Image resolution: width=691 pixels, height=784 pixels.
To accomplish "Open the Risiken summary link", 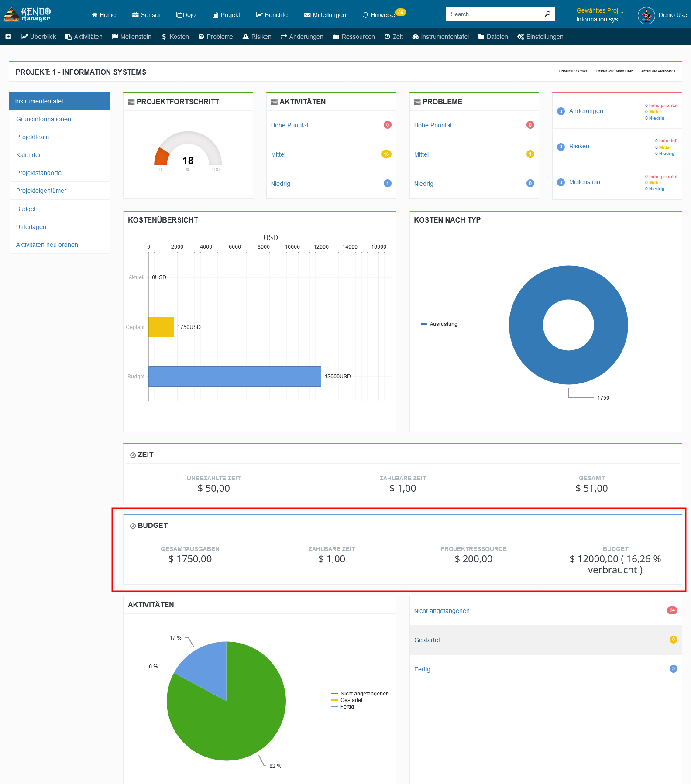I will click(x=579, y=146).
